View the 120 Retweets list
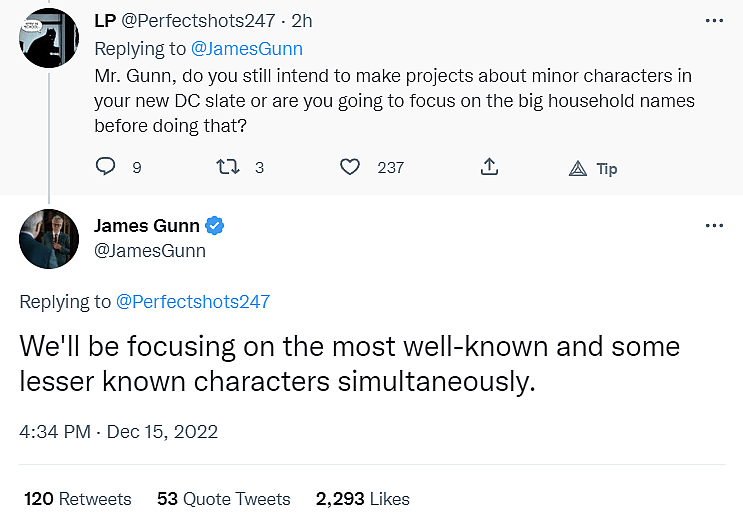 point(77,498)
